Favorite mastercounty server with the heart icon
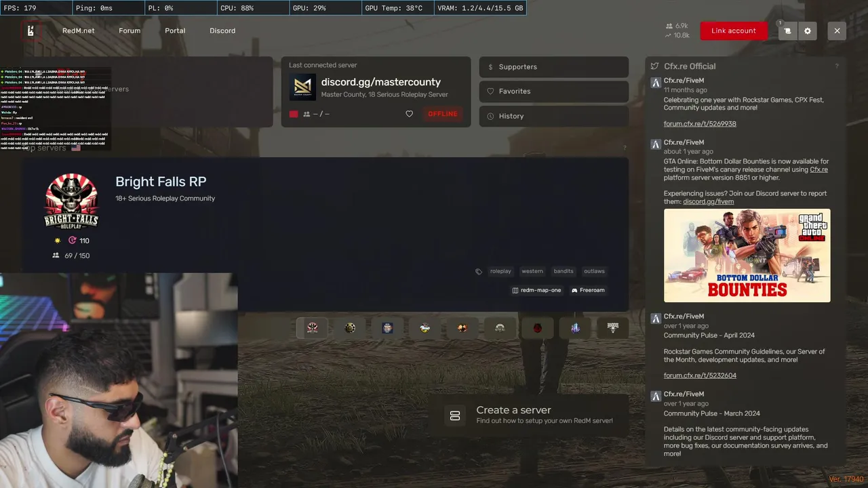Viewport: 868px width, 488px height. 409,114
